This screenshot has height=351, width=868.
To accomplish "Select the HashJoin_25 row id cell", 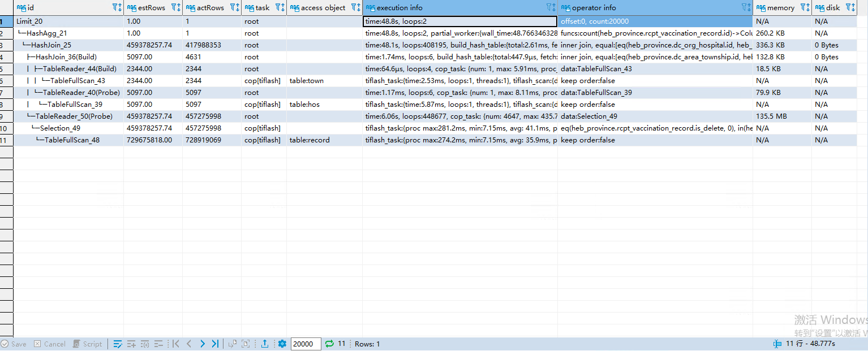I will pyautogui.click(x=51, y=45).
